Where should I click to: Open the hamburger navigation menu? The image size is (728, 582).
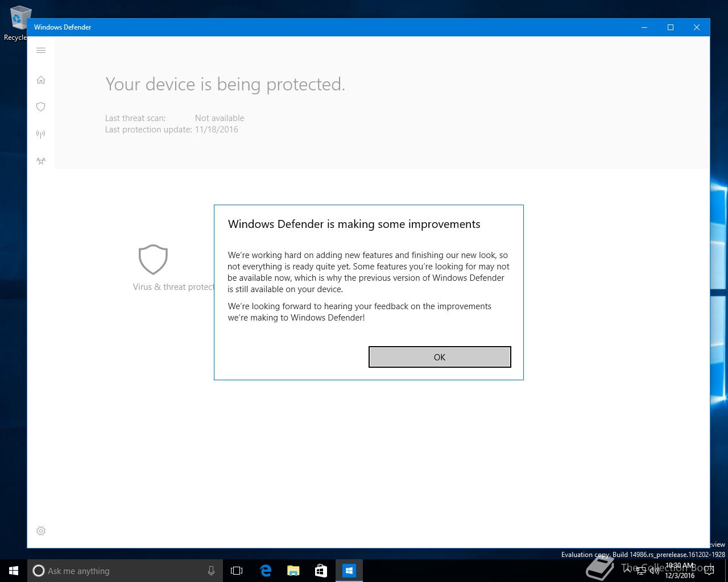click(41, 51)
